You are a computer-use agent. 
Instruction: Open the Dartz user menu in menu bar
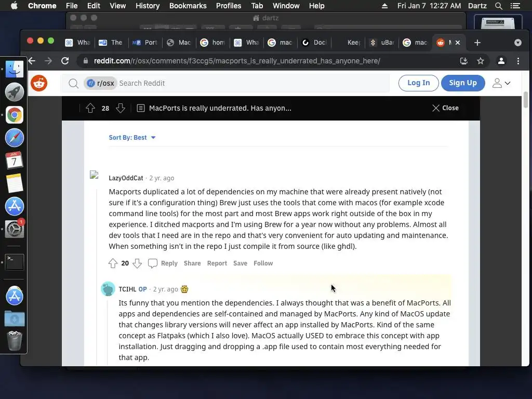click(477, 6)
